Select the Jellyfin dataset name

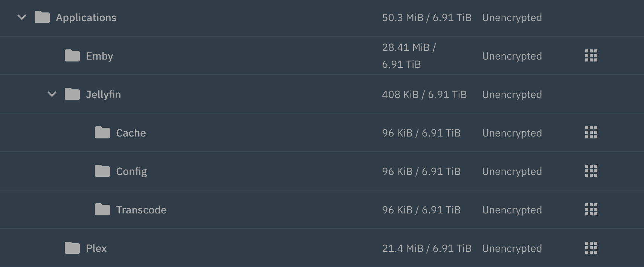coord(103,95)
